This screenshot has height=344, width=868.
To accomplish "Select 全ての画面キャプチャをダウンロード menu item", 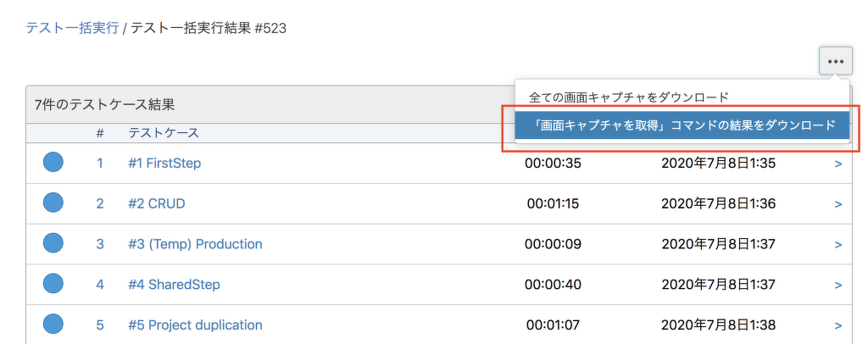I will [629, 97].
